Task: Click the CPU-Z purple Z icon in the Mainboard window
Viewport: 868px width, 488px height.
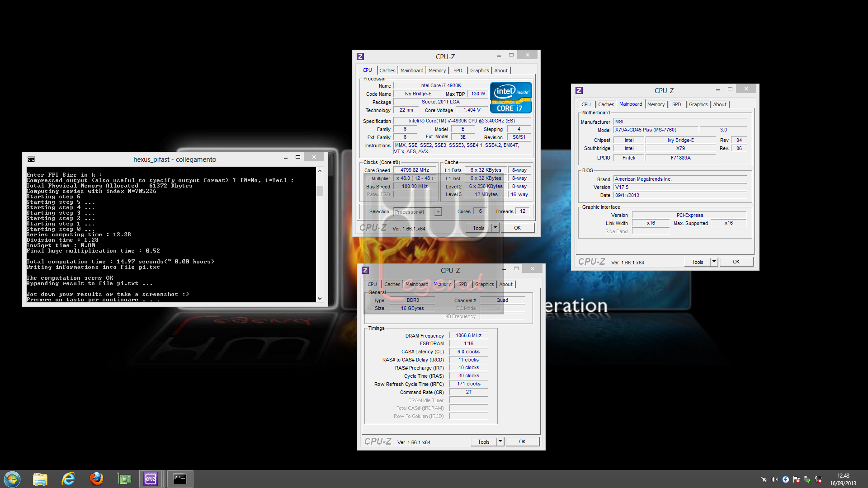Action: click(x=579, y=90)
